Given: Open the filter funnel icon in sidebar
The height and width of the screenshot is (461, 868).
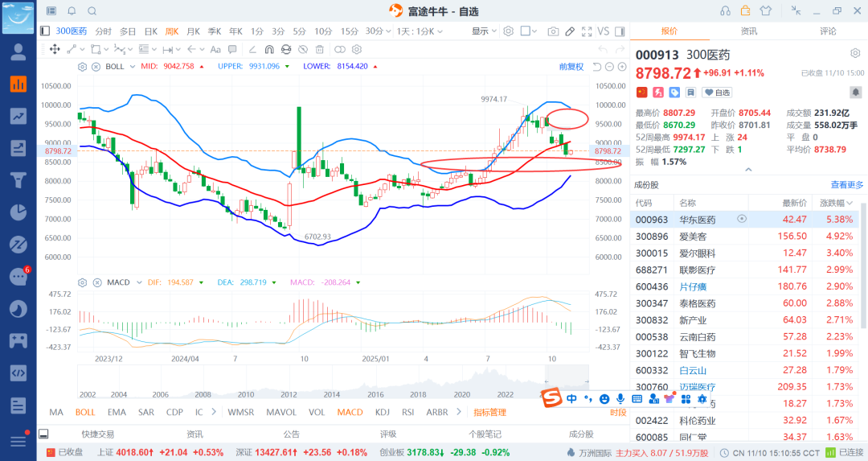Looking at the screenshot, I should click(x=18, y=180).
